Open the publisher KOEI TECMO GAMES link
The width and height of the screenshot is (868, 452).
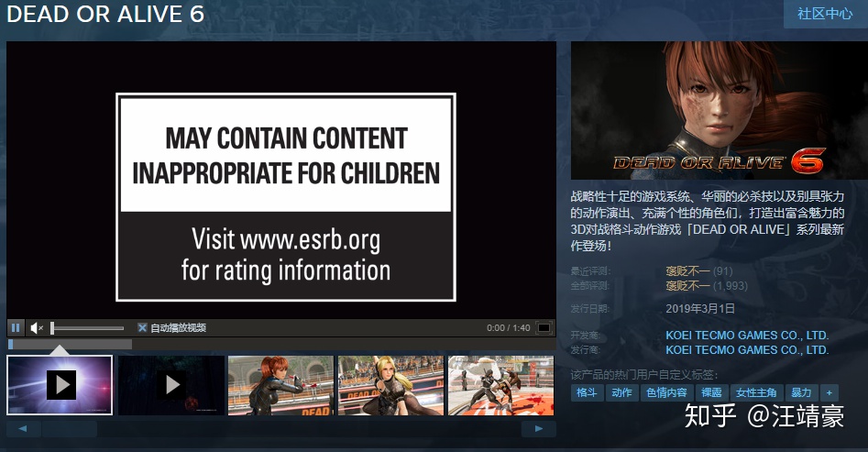click(747, 350)
